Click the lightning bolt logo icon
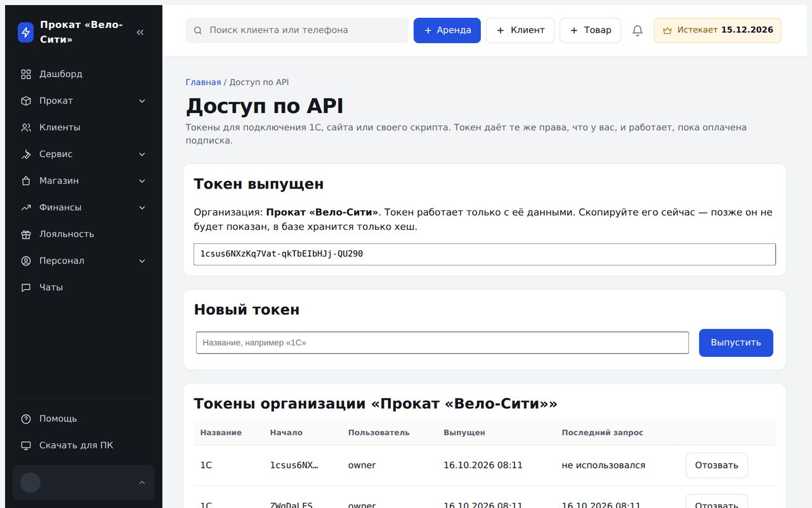This screenshot has height=508, width=812. click(x=26, y=32)
